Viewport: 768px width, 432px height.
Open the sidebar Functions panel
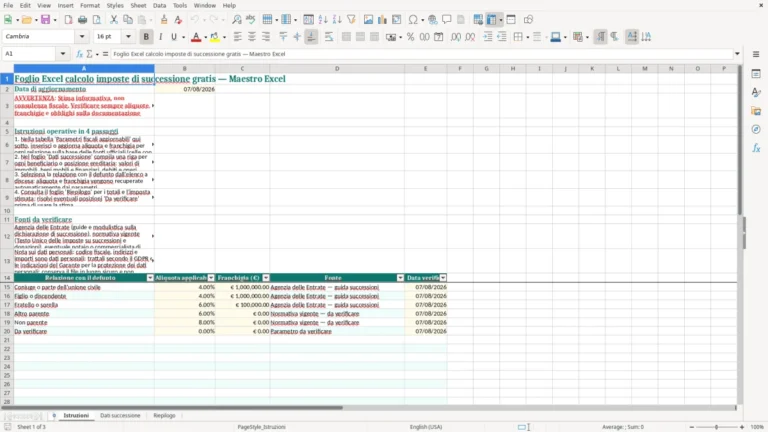(x=756, y=148)
